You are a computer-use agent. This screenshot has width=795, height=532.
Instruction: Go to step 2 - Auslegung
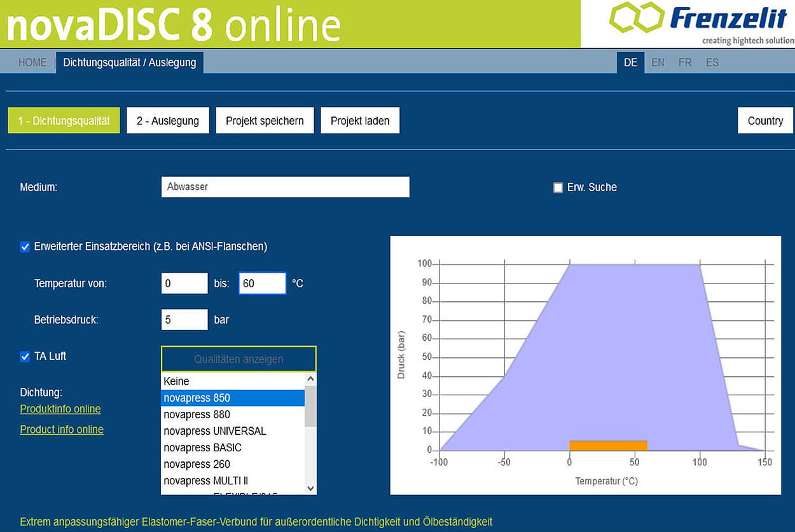point(168,120)
